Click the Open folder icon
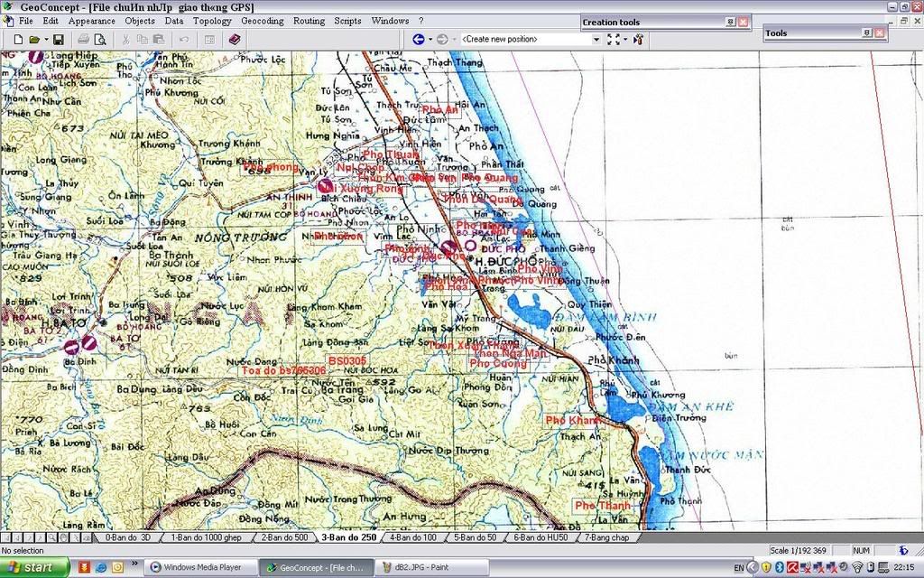 34,40
